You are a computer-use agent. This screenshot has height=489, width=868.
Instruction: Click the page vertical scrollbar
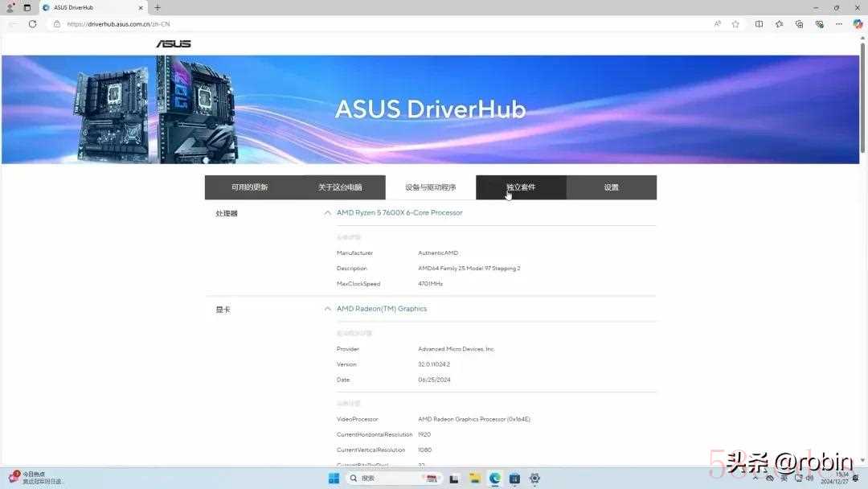pyautogui.click(x=862, y=97)
